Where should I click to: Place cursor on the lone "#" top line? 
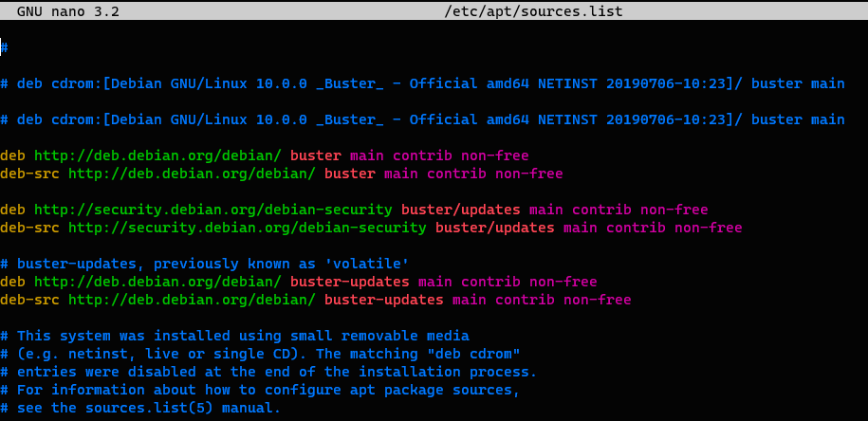pos(5,47)
